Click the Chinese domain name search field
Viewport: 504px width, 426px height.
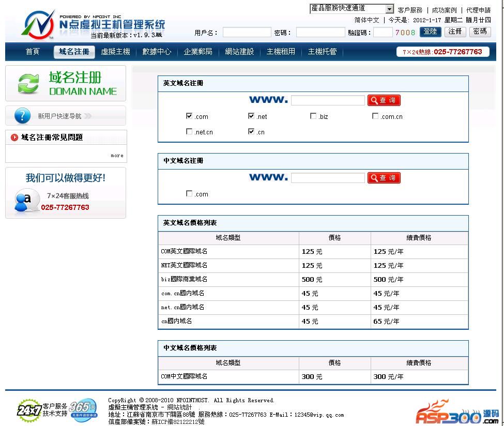(x=328, y=178)
